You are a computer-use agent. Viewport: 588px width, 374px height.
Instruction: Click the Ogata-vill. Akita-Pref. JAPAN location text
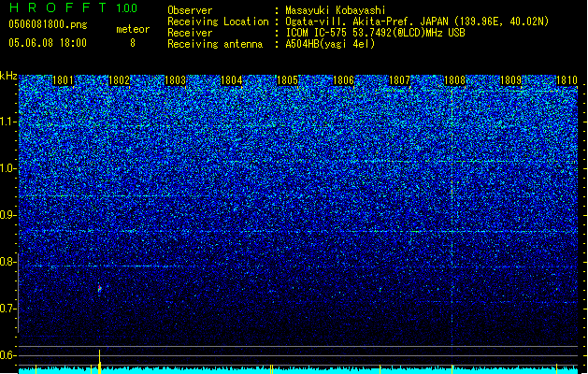tap(417, 22)
